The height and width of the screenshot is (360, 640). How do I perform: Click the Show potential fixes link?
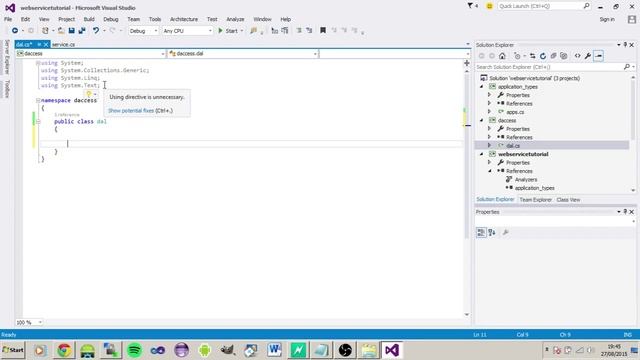pyautogui.click(x=131, y=111)
